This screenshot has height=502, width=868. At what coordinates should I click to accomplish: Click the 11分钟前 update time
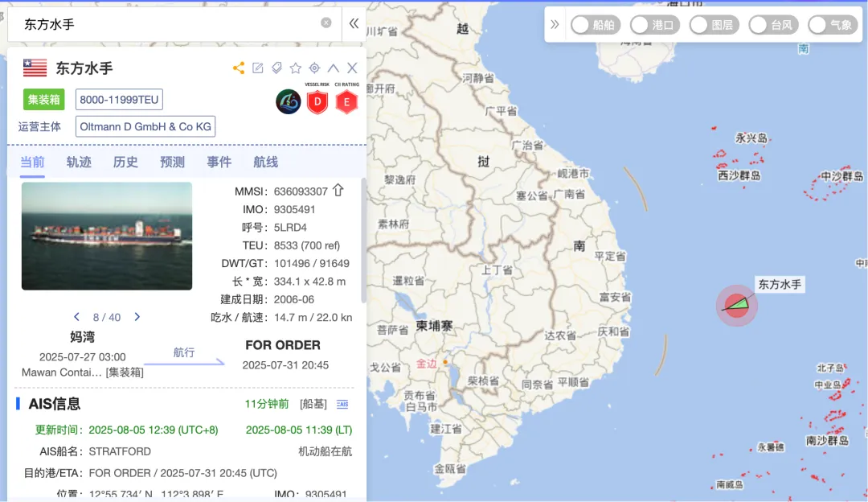267,404
